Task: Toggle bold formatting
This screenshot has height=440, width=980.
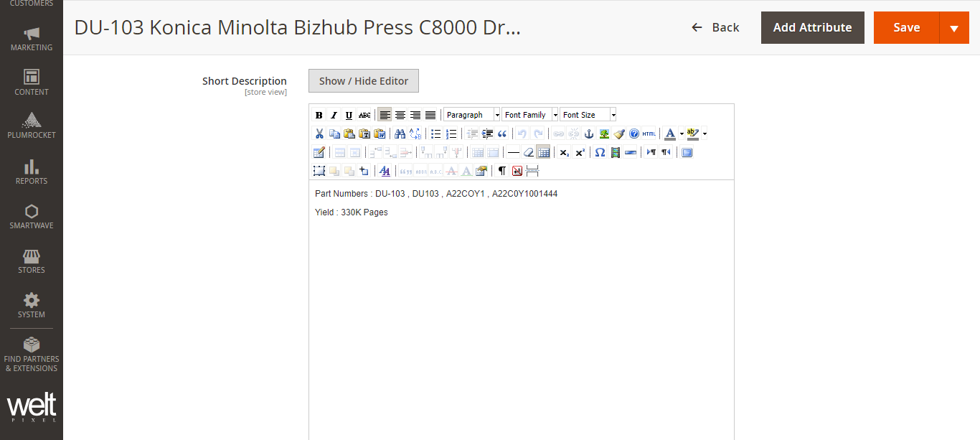Action: (319, 115)
